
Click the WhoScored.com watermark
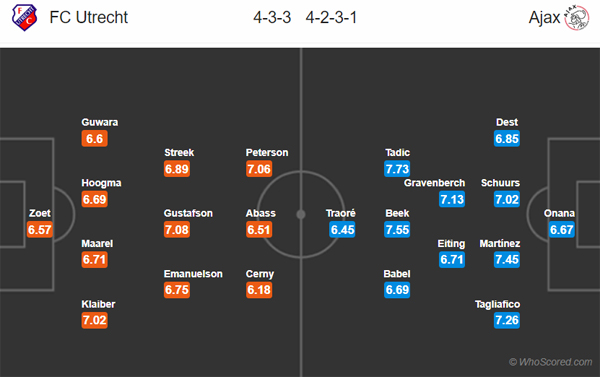point(551,362)
